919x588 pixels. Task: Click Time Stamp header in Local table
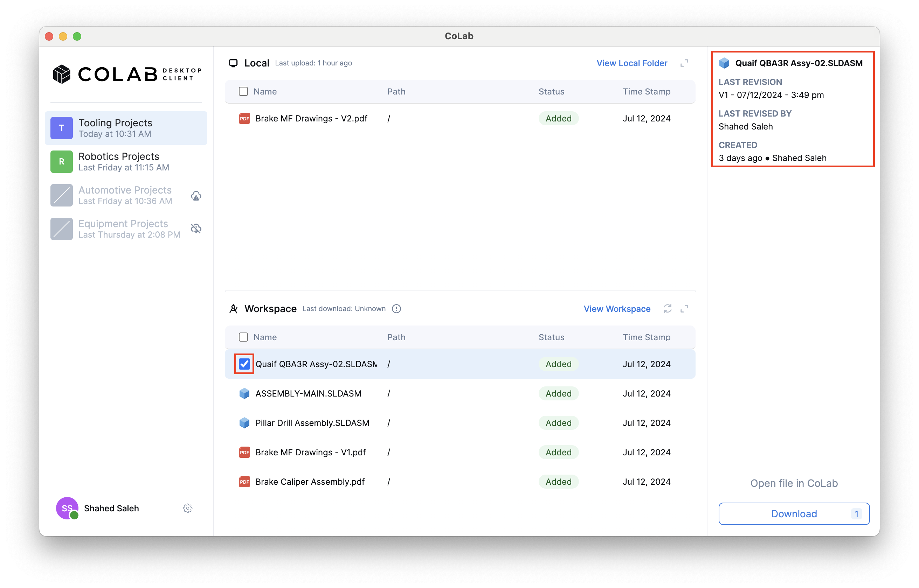coord(646,91)
